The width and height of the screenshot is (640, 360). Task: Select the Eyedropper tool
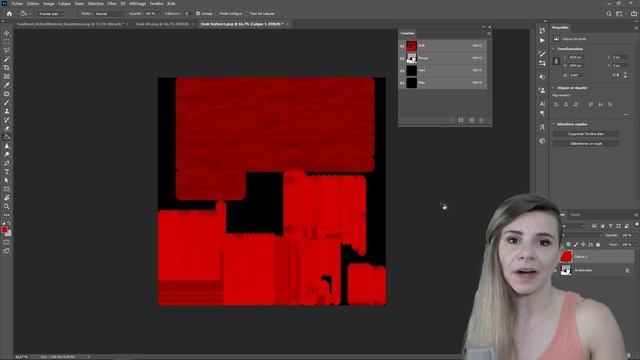(x=7, y=85)
